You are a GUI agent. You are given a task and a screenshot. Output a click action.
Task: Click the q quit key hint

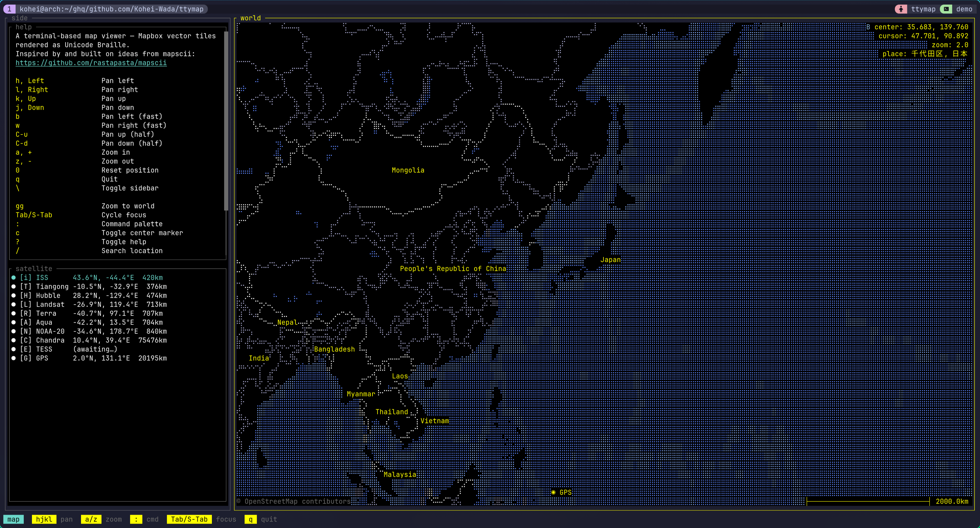250,519
